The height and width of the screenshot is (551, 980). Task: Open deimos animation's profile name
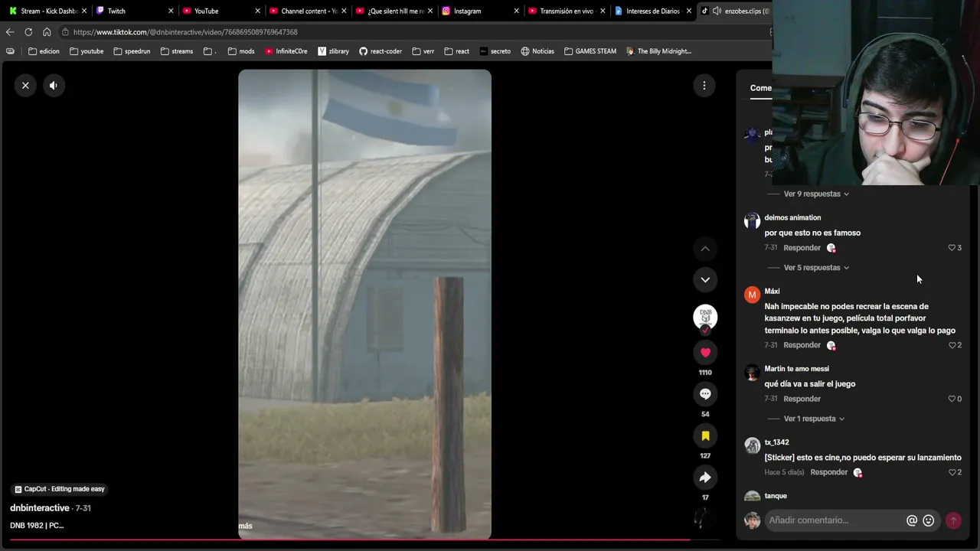coord(792,218)
